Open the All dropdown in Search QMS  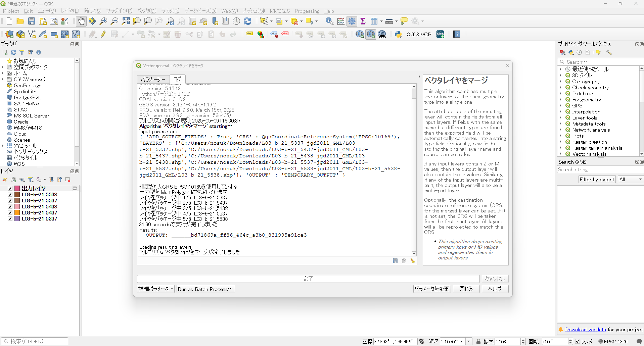pyautogui.click(x=630, y=180)
